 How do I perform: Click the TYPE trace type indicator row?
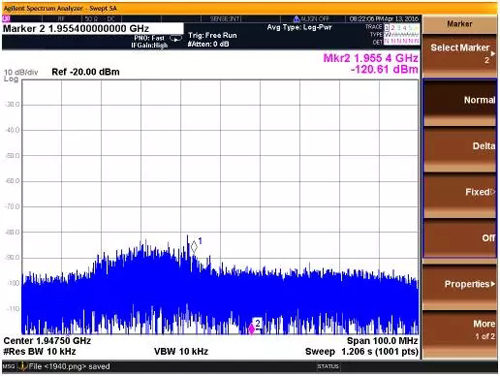point(401,34)
